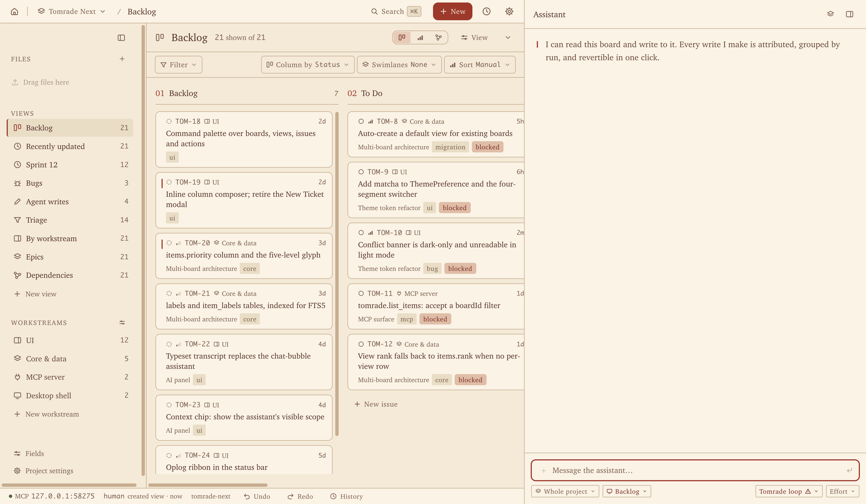Click the board icon beside the Backlog title
This screenshot has height=504, width=866.
[x=160, y=37]
